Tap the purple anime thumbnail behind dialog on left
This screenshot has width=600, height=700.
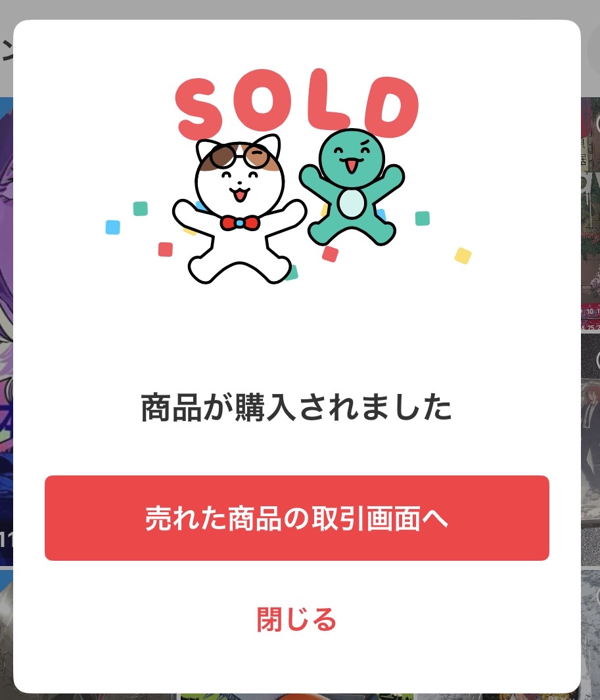click(7, 331)
